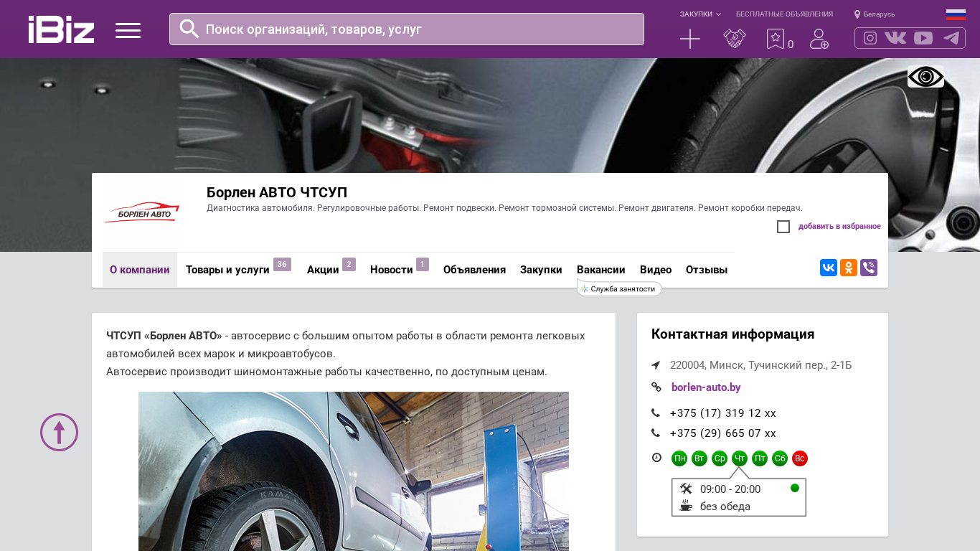
Task: Focus the organization search field
Action: (407, 29)
